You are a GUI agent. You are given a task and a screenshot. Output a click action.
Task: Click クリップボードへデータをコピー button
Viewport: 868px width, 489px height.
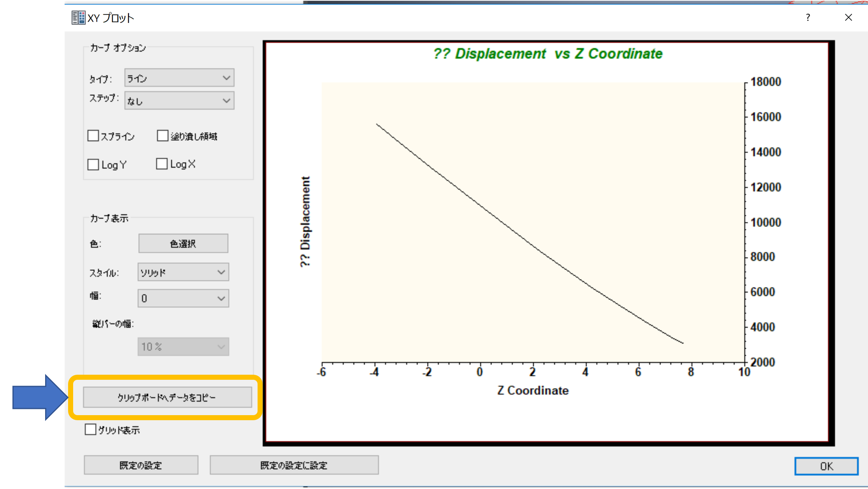pyautogui.click(x=167, y=397)
